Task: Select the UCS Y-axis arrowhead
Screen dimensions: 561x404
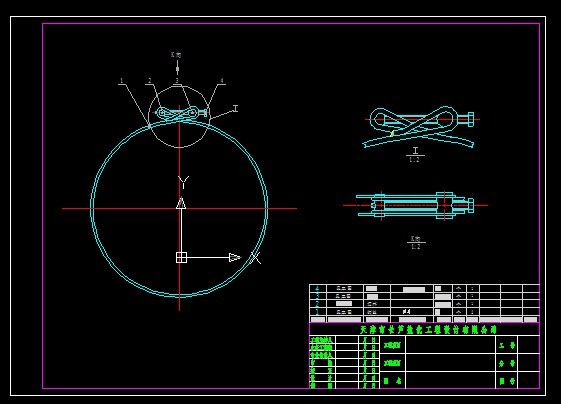Action: click(x=181, y=203)
